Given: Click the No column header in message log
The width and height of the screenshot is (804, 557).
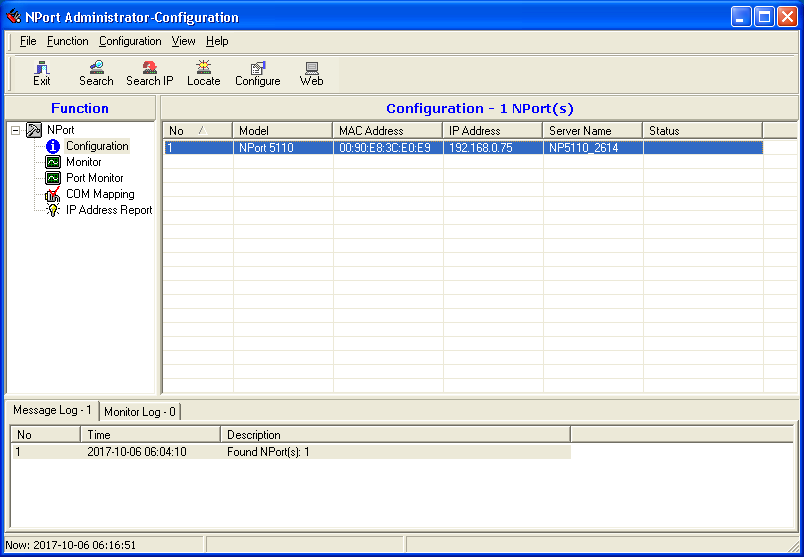Looking at the screenshot, I should coord(46,435).
